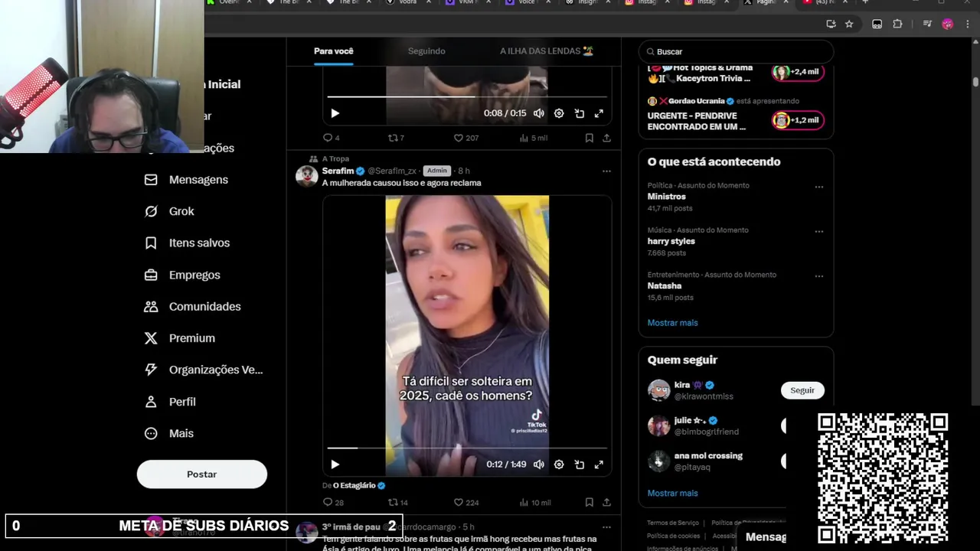Open more options for harry styles trend
The height and width of the screenshot is (551, 980).
pos(818,231)
